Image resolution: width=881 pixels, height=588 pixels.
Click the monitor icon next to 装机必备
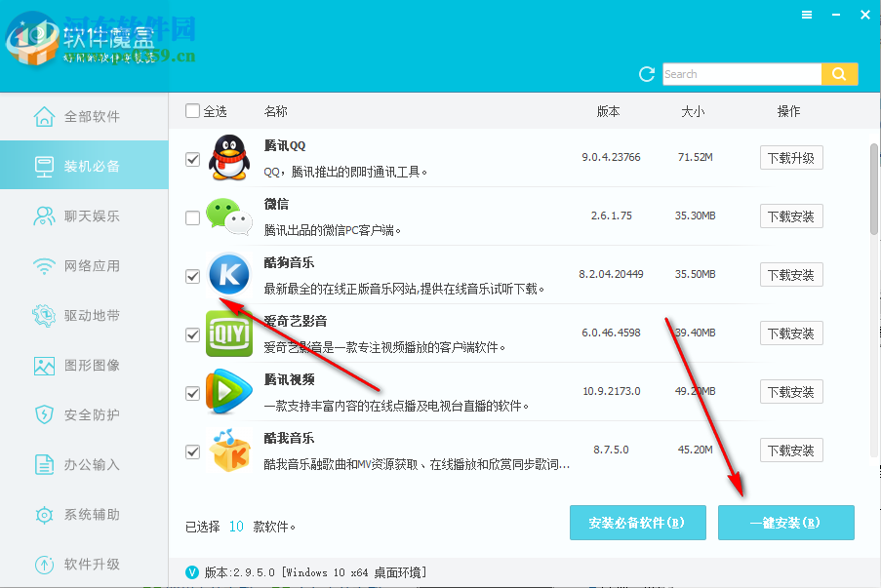tap(44, 166)
